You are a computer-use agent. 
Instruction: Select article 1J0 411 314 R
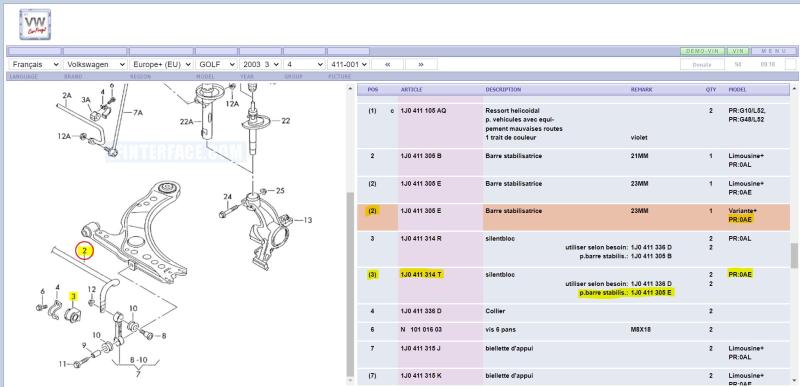click(x=421, y=239)
